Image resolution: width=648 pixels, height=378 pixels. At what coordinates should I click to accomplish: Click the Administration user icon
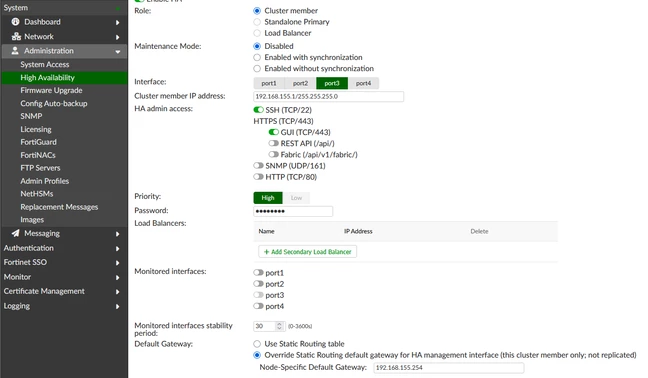click(15, 50)
